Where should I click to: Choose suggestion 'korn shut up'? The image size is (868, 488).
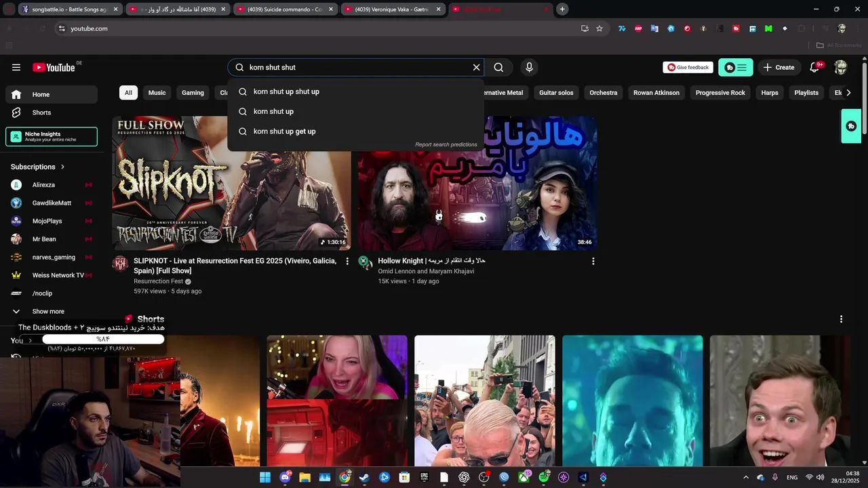[356, 111]
